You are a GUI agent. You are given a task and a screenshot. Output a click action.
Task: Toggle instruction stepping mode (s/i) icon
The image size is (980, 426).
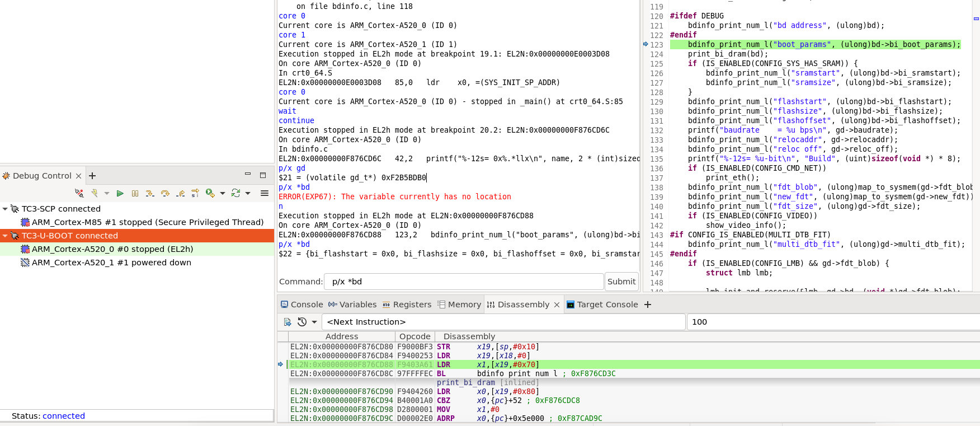pos(195,194)
